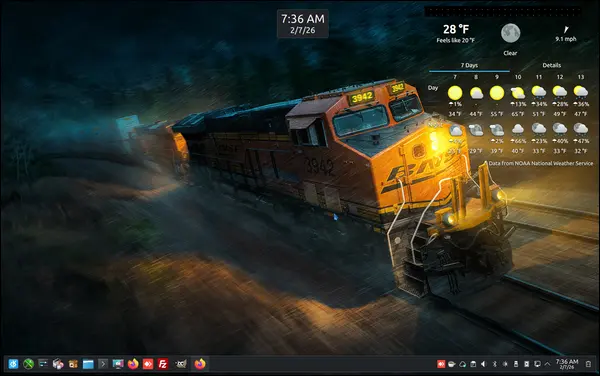Screen dimensions: 600x376
Task: Click the 66% night precipitation value
Action: click(x=518, y=141)
